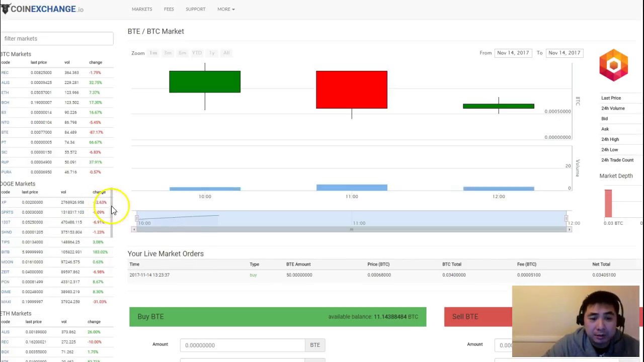Sort BTC Markets by last price column
This screenshot has width=644, height=362.
39,62
